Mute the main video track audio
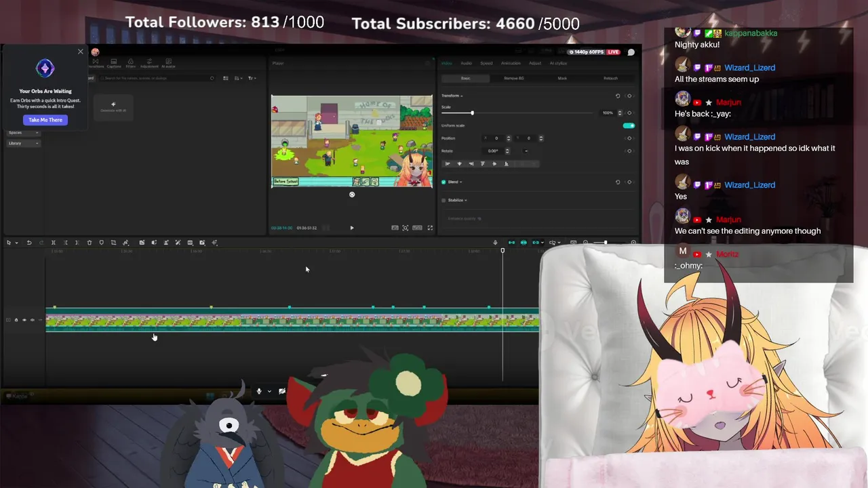The height and width of the screenshot is (488, 868). click(32, 320)
